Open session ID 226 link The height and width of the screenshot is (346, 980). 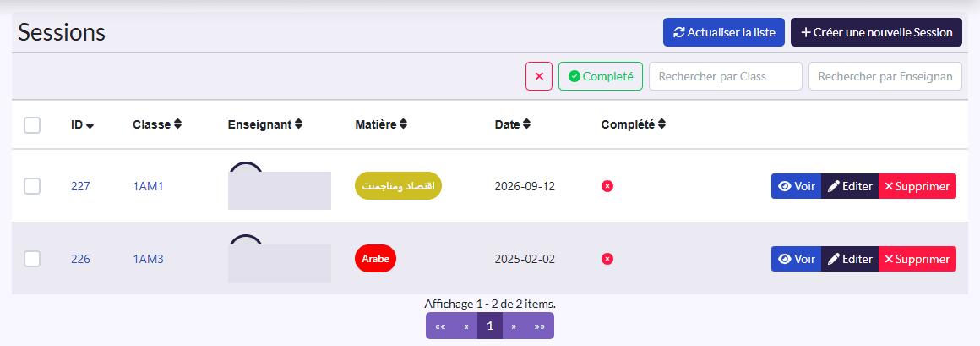pos(80,258)
